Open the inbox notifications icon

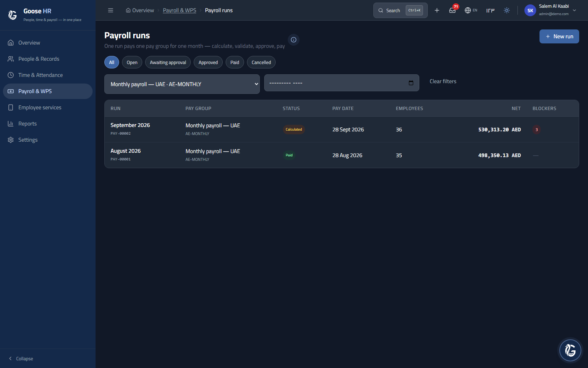(452, 10)
